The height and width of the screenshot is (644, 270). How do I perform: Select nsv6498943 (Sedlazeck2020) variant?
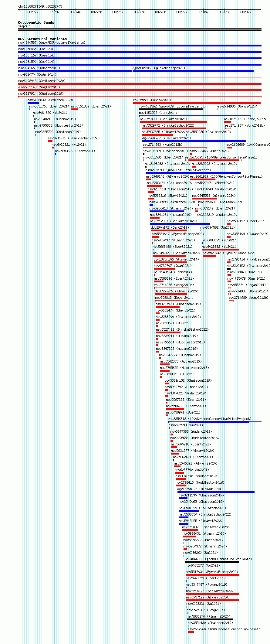point(42,81)
